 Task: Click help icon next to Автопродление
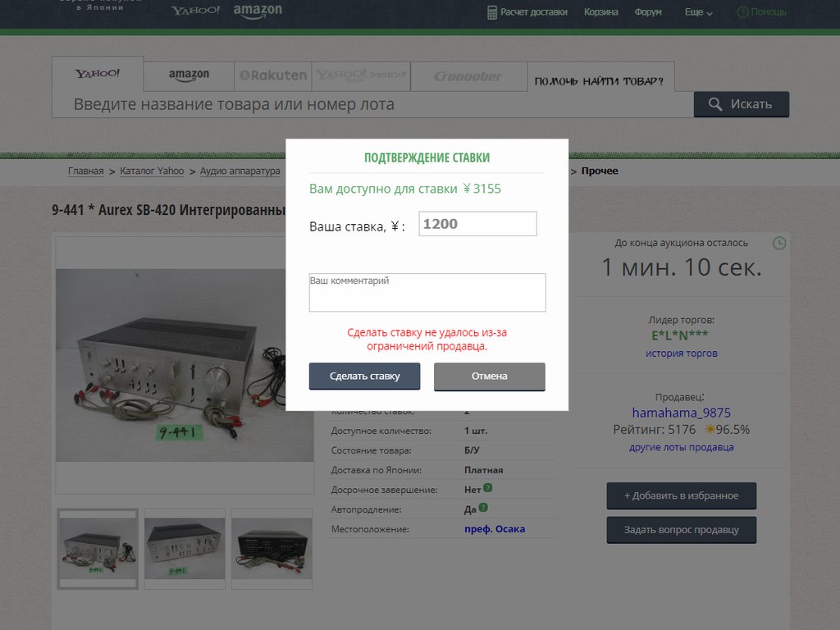483,508
